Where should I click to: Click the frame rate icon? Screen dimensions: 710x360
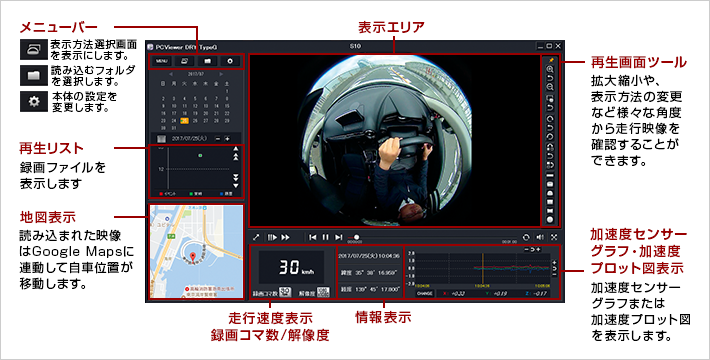coord(285,293)
